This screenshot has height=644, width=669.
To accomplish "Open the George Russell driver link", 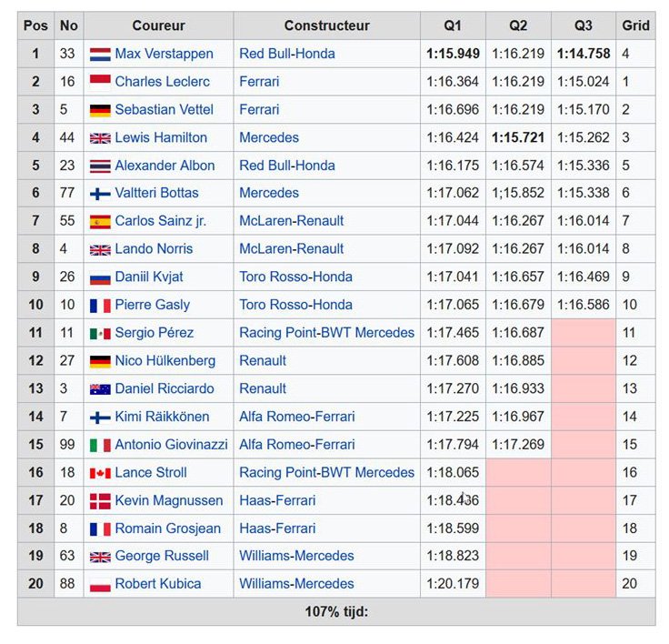I will click(162, 556).
